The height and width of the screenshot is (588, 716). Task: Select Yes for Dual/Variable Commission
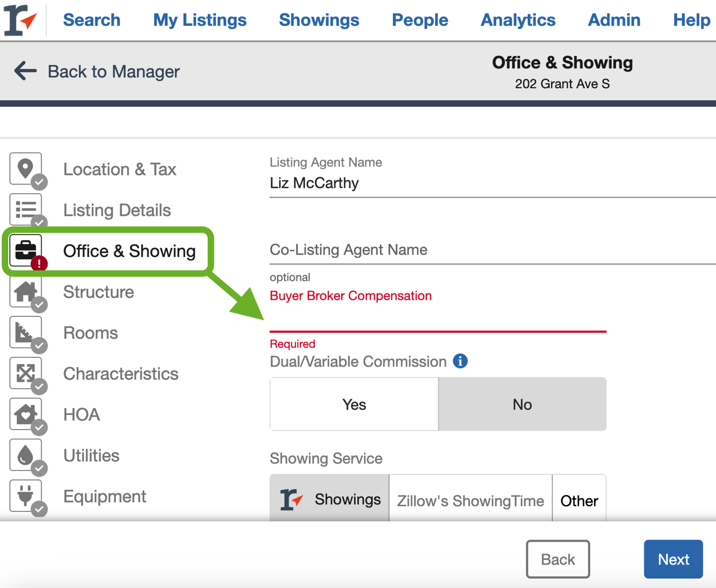tap(354, 404)
